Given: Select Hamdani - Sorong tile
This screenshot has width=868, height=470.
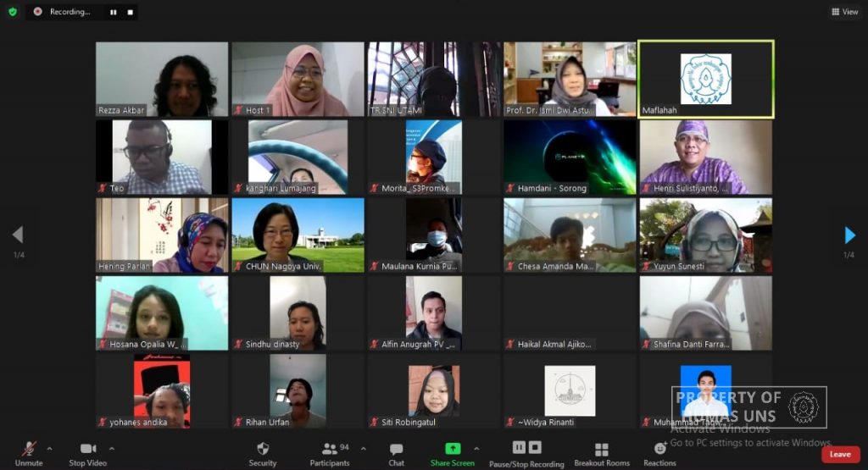Looking at the screenshot, I should tap(570, 157).
